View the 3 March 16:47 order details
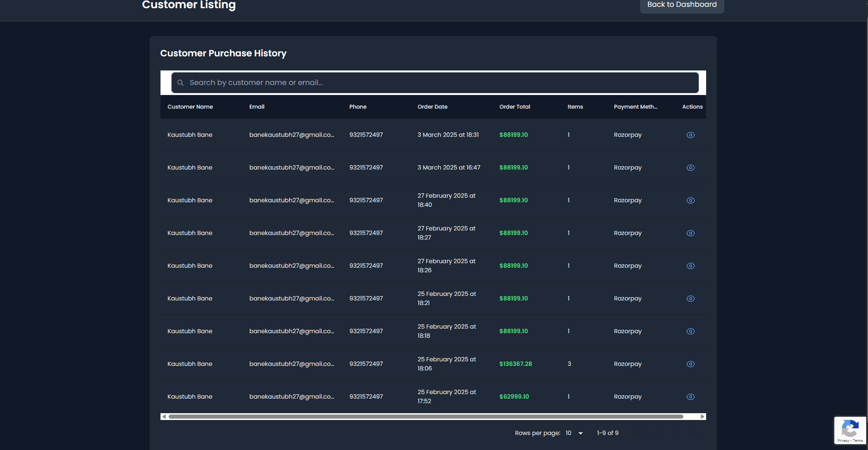Screen dimensions: 868x450 pyautogui.click(x=690, y=167)
